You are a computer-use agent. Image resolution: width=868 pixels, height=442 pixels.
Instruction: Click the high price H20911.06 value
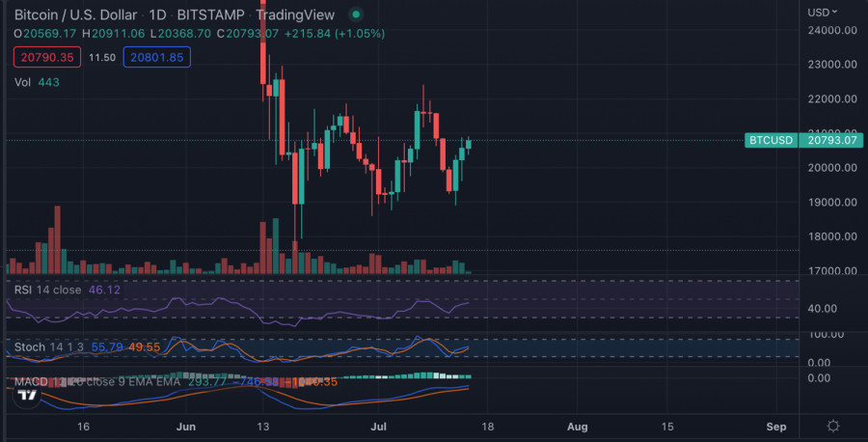[x=114, y=33]
